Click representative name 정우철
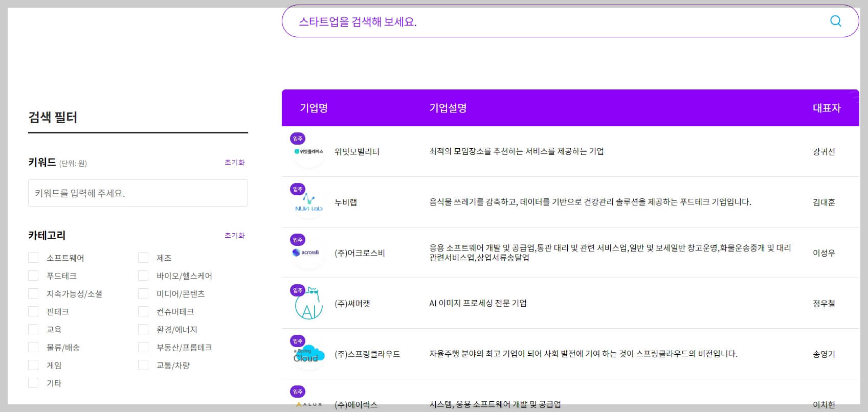Screen dimensions: 868x412 [824, 303]
